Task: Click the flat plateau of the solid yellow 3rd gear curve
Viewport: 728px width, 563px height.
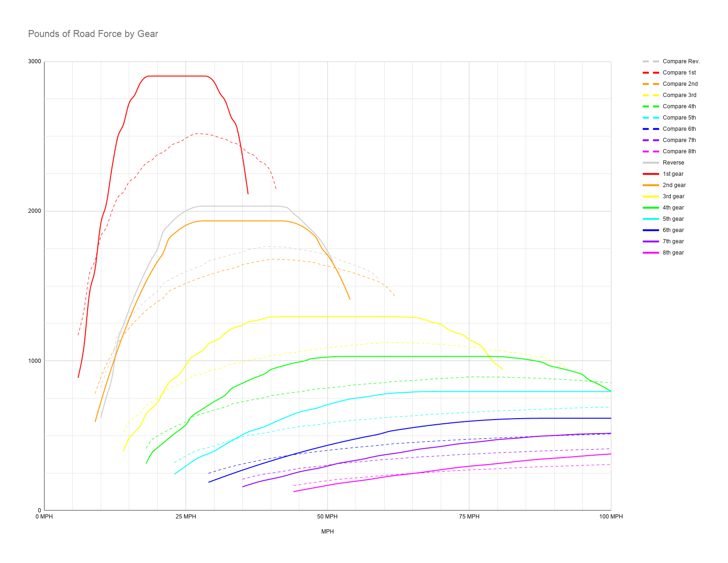Action: (337, 317)
